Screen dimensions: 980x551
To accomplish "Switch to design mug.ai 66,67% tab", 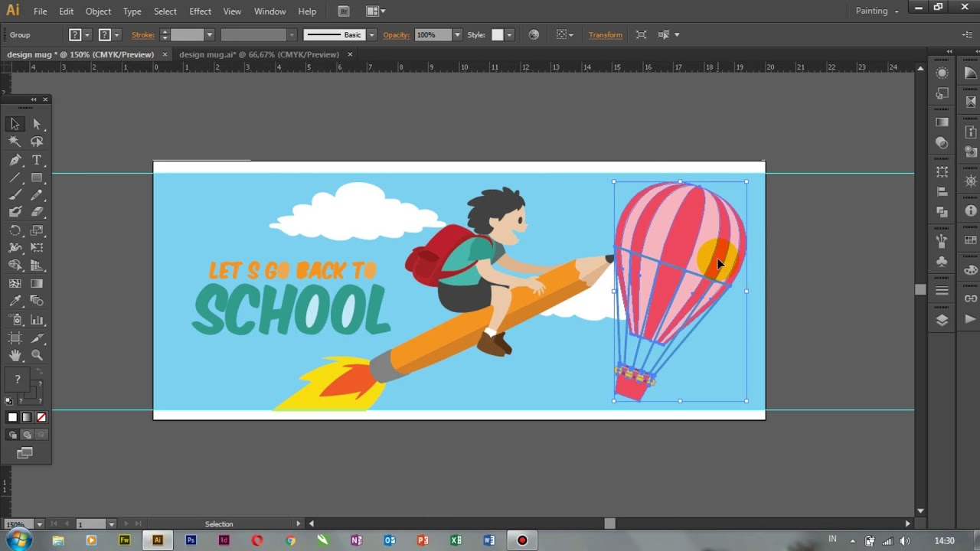I will pyautogui.click(x=259, y=54).
